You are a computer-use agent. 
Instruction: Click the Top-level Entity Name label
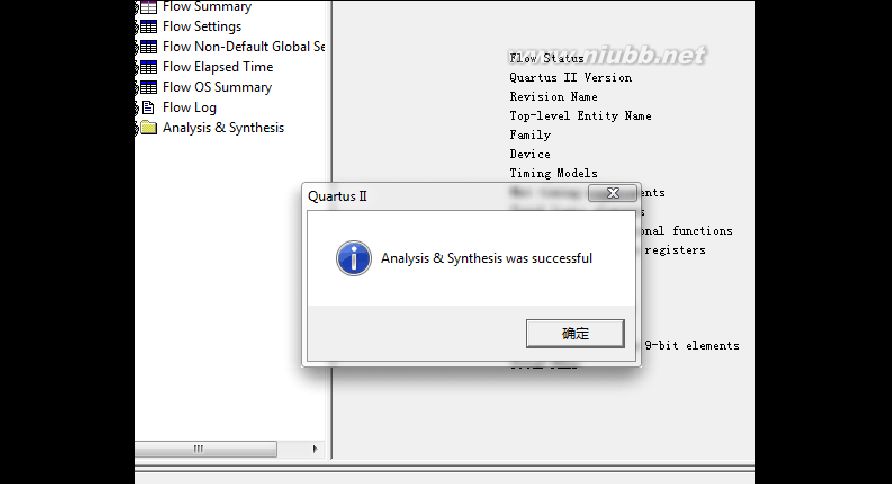pyautogui.click(x=580, y=116)
